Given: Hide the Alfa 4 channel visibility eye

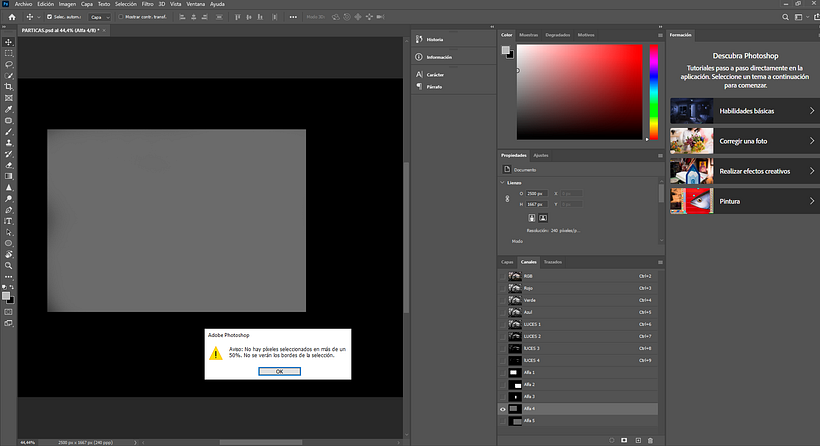Looking at the screenshot, I should [503, 409].
